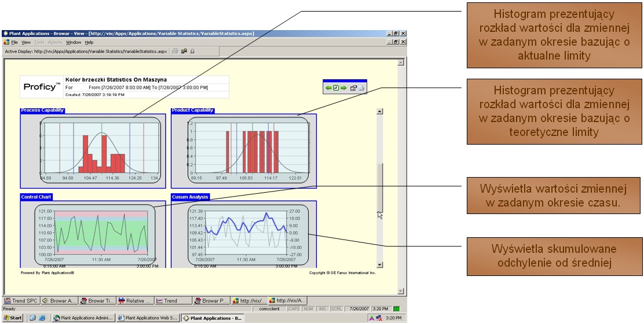The height and width of the screenshot is (324, 644).
Task: Click the grayed Tools menu
Action: (39, 42)
